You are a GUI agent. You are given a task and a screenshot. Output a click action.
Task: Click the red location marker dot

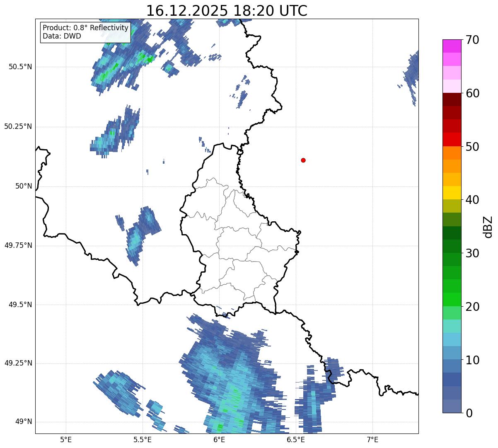click(303, 160)
